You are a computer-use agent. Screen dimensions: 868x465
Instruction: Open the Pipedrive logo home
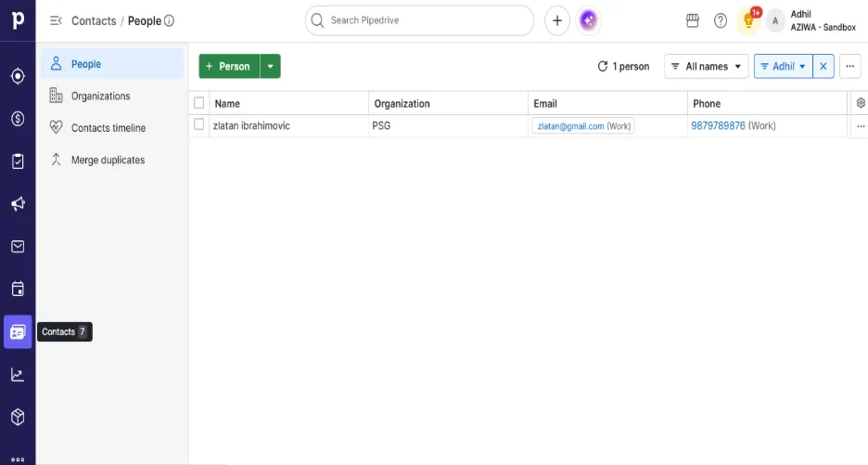(18, 19)
